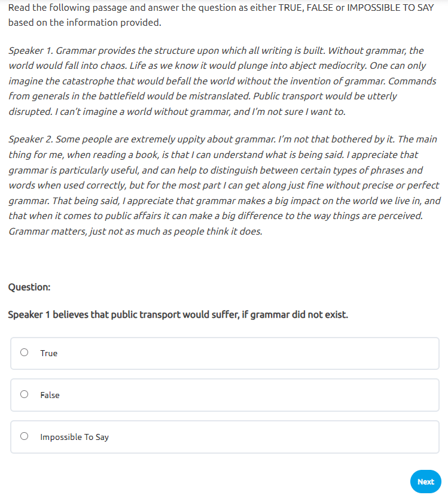Click "based on the information provided" instruction text

[84, 23]
